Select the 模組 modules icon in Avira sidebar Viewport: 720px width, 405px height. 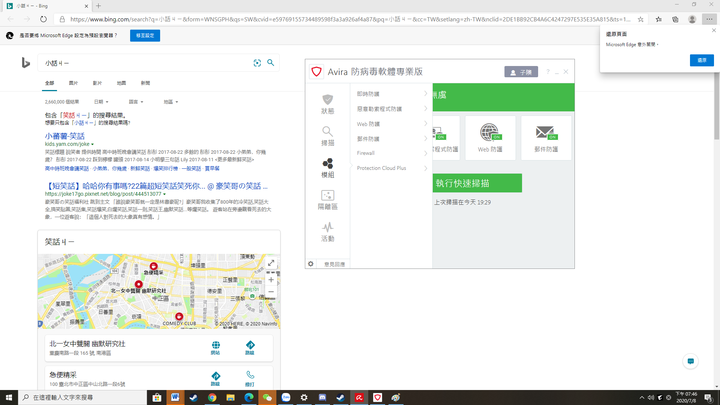[327, 168]
